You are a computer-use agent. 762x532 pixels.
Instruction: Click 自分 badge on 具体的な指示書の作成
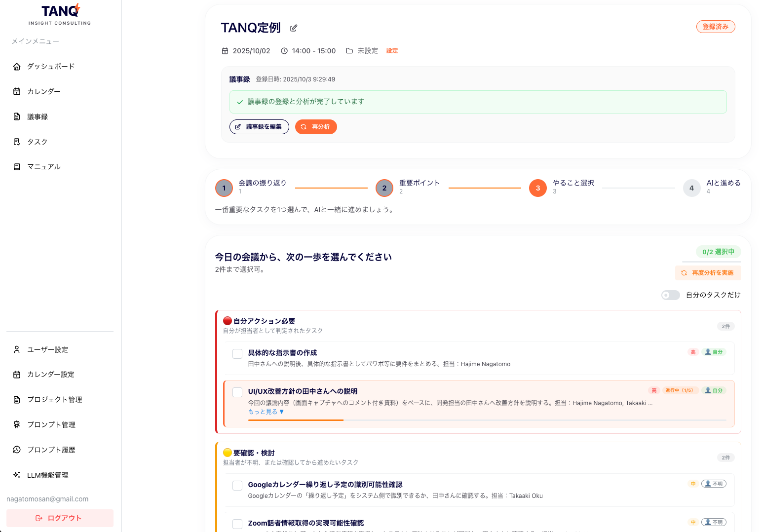714,352
